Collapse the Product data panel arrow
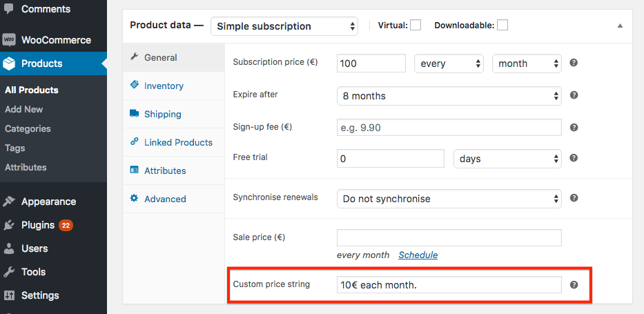Screen dimensions: 644x314 click(620, 26)
